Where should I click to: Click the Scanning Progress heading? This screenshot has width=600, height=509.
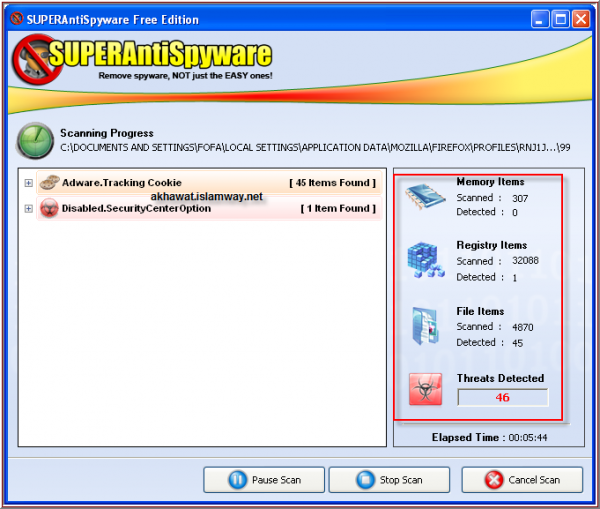coord(107,133)
